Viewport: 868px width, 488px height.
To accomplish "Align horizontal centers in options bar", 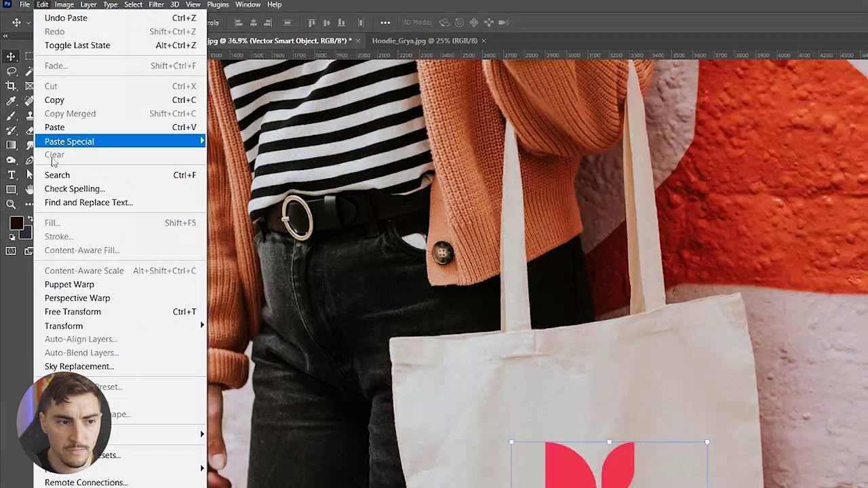I will [x=254, y=22].
